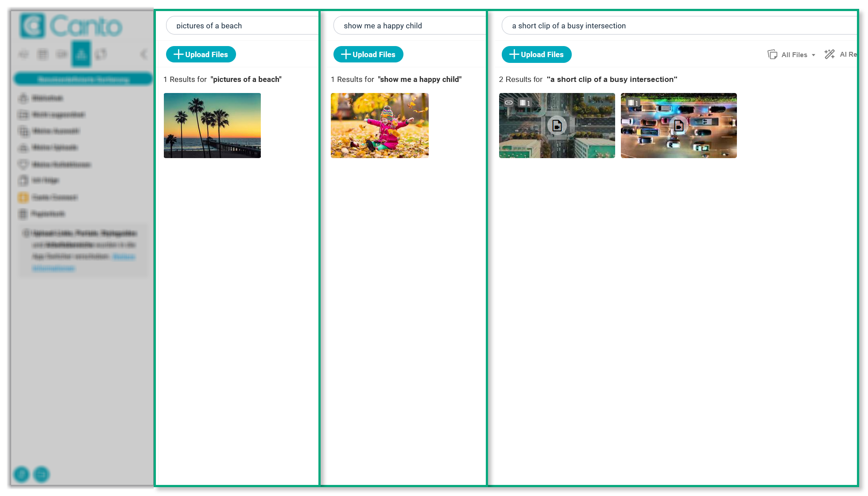Click Upload Files in the happy child search panel
This screenshot has height=496, width=868.
pyautogui.click(x=368, y=54)
